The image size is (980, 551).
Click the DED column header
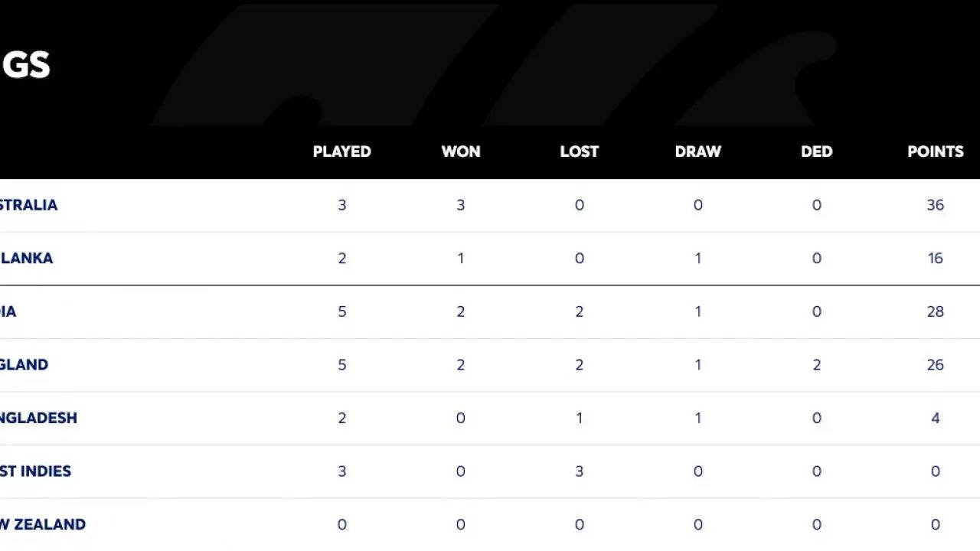[x=816, y=152]
